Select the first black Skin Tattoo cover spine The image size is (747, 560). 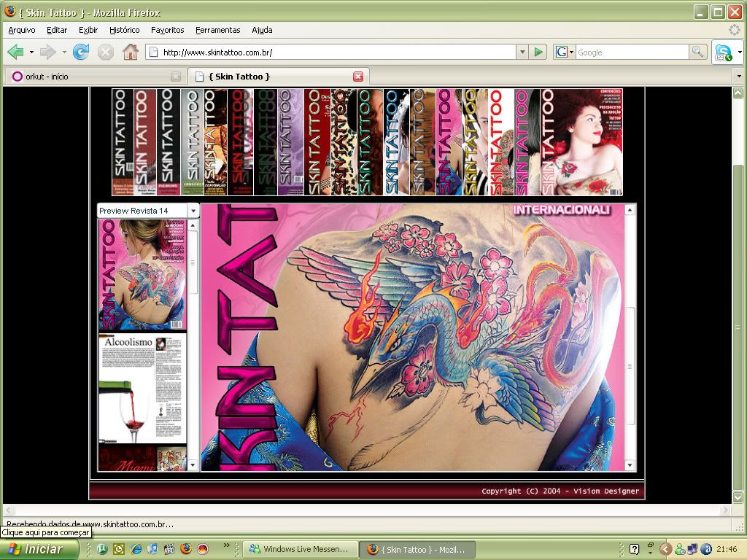123,142
